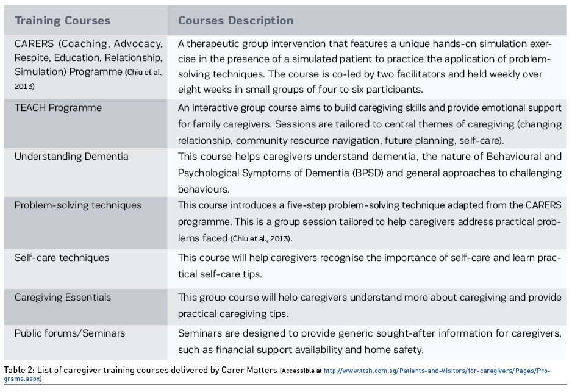The height and width of the screenshot is (392, 572).
Task: Click the TEACH interactive group course description
Action: pyautogui.click(x=370, y=124)
